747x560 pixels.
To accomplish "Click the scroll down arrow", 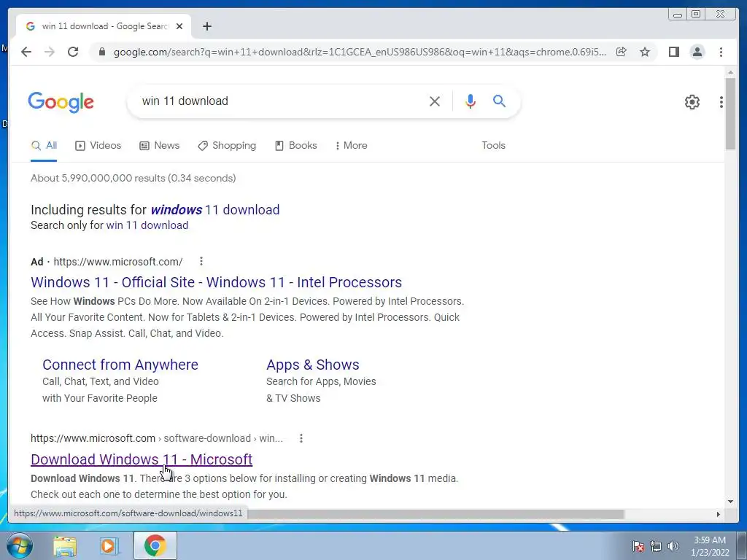I will (x=730, y=502).
